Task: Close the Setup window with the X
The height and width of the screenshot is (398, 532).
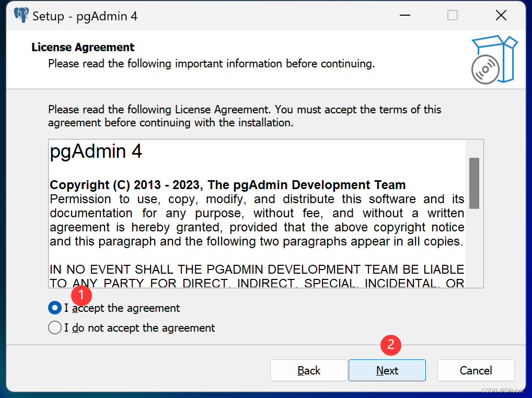Action: pos(501,15)
